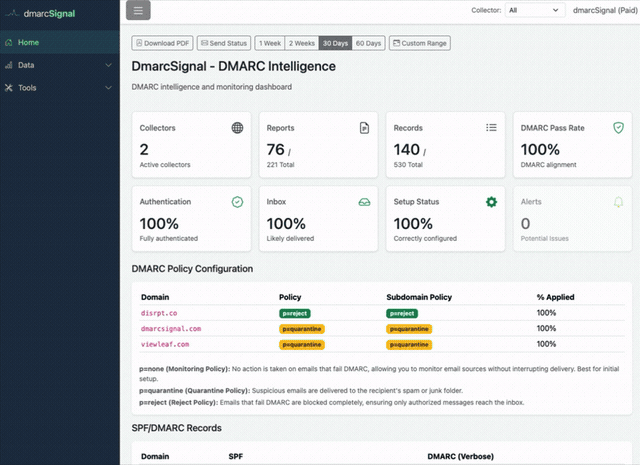Screen dimensions: 640x465
Task: Open the viewleaf.com domain link
Action: tap(165, 344)
